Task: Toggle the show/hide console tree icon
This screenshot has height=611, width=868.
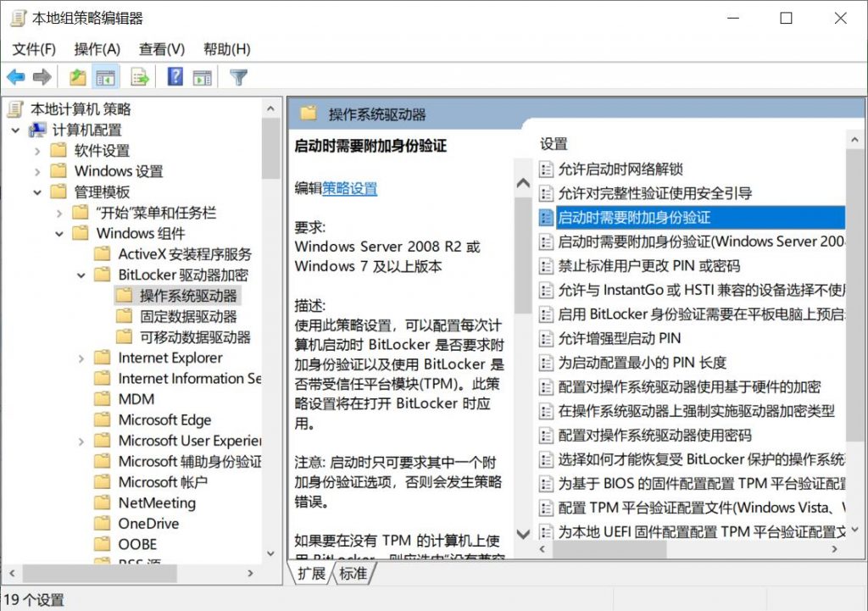Action: (x=106, y=78)
